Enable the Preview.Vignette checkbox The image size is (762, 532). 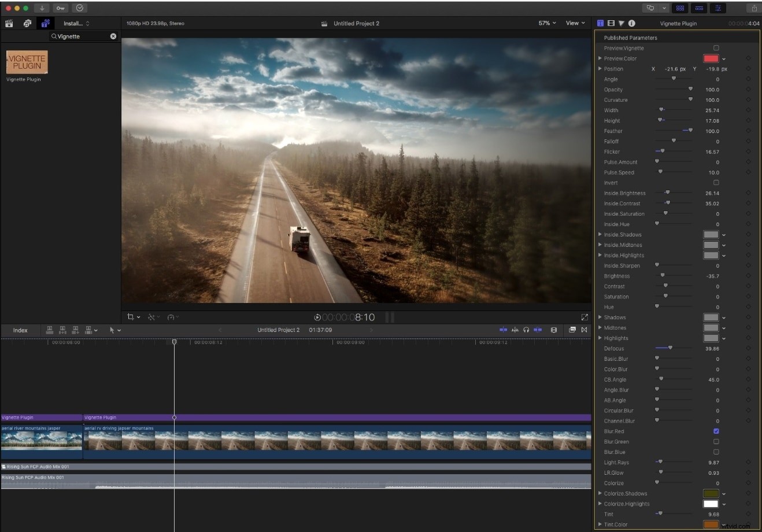point(716,48)
